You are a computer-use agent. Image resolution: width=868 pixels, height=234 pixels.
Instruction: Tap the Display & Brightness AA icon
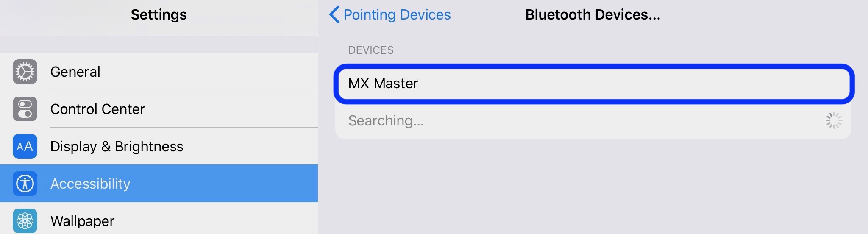click(x=25, y=146)
